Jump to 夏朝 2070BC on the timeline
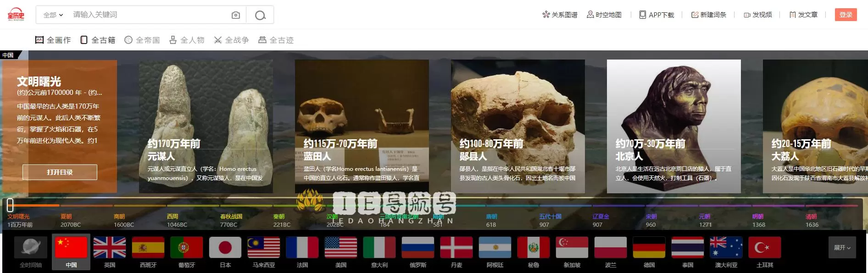 71,220
